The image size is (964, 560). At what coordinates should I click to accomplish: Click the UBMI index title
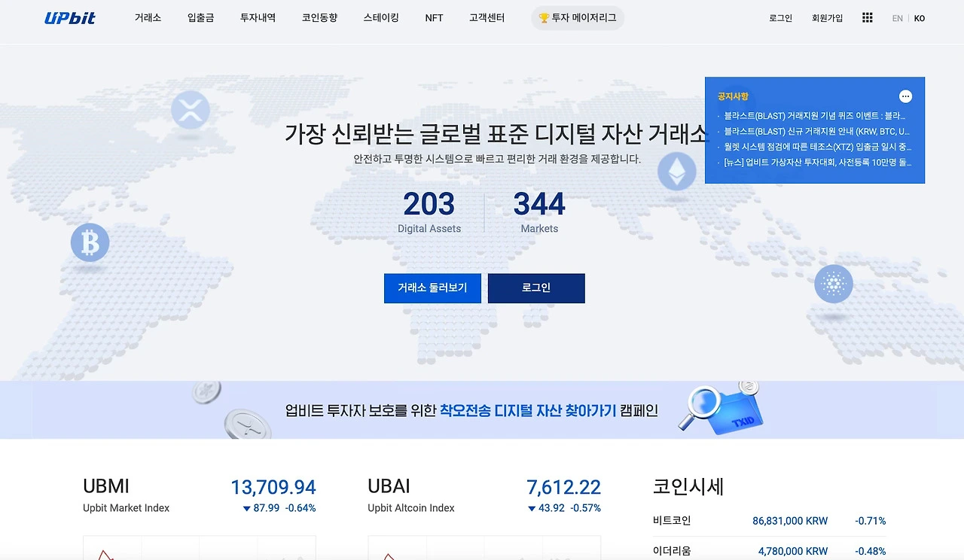click(x=106, y=486)
